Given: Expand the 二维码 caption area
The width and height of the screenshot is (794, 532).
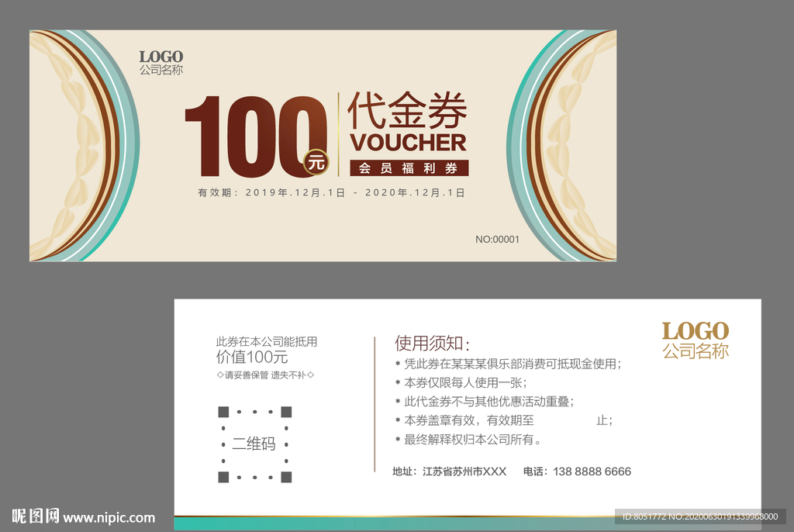Looking at the screenshot, I should click(256, 444).
